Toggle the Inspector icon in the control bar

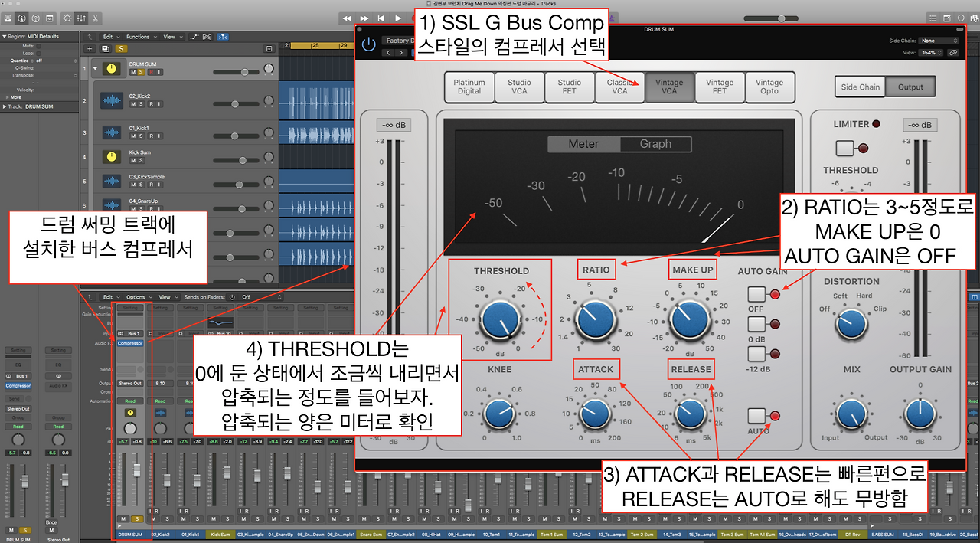(x=21, y=18)
